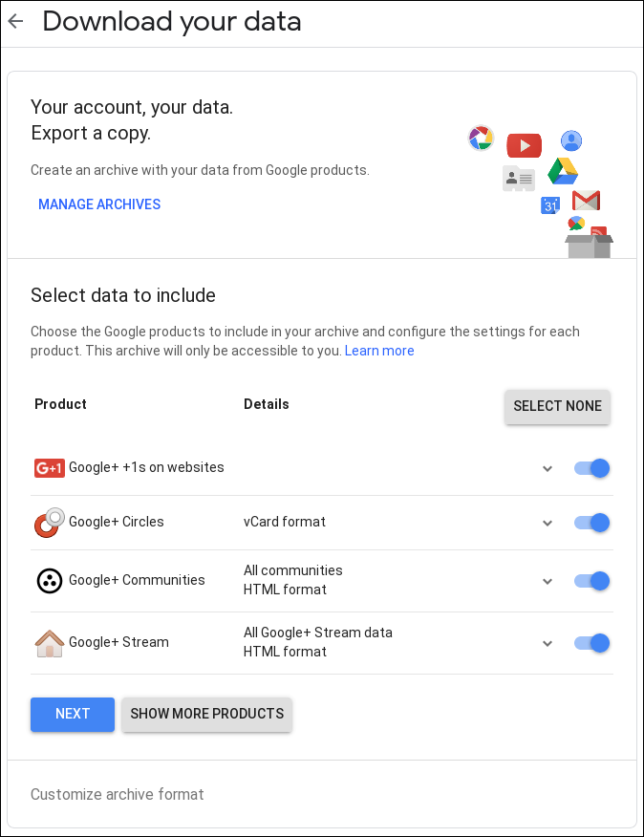Switch off the Google+ Stream toggle
The image size is (644, 837).
coord(591,643)
